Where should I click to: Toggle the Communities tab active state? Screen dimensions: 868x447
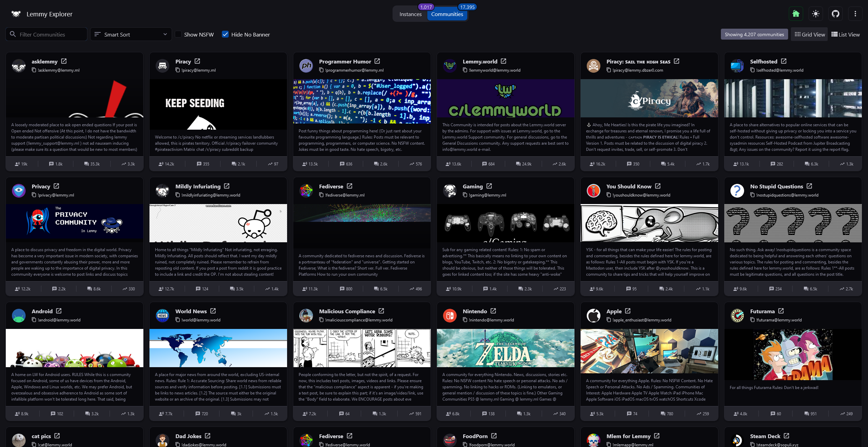446,14
